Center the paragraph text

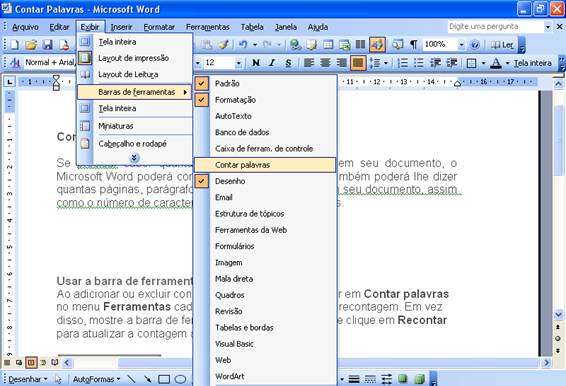[x=325, y=63]
